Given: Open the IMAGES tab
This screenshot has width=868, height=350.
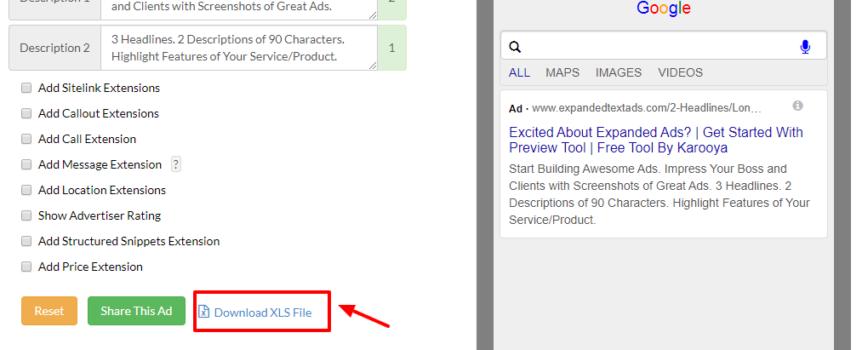Looking at the screenshot, I should 619,72.
